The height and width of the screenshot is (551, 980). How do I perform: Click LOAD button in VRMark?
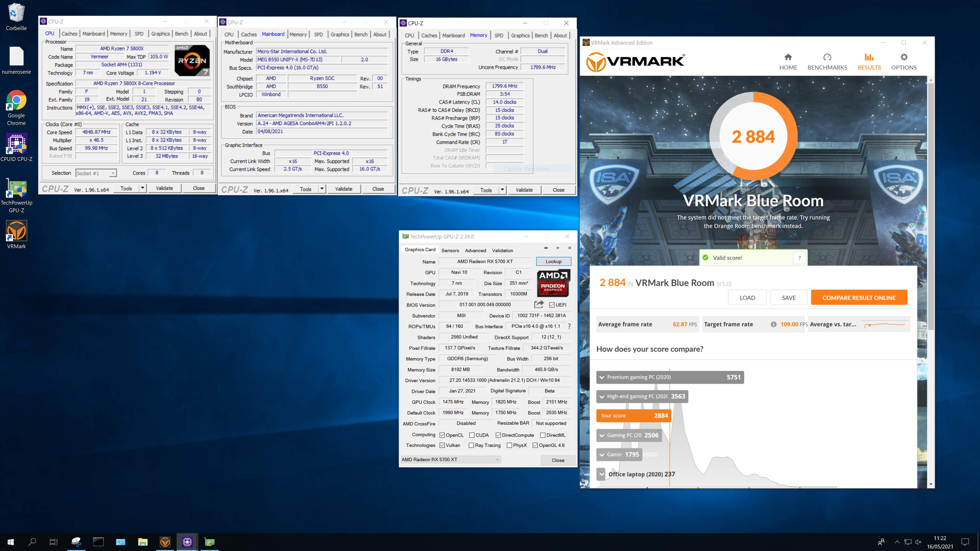pyautogui.click(x=747, y=297)
